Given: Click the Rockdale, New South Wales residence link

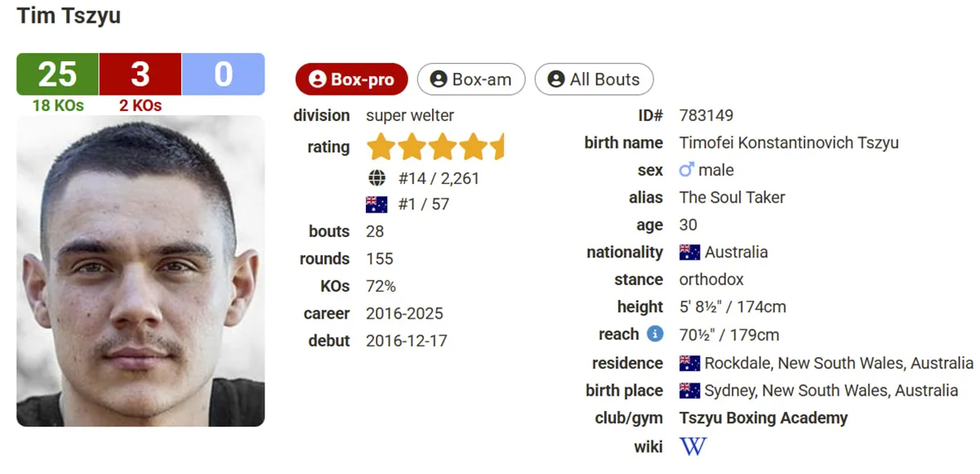Looking at the screenshot, I should tap(839, 363).
